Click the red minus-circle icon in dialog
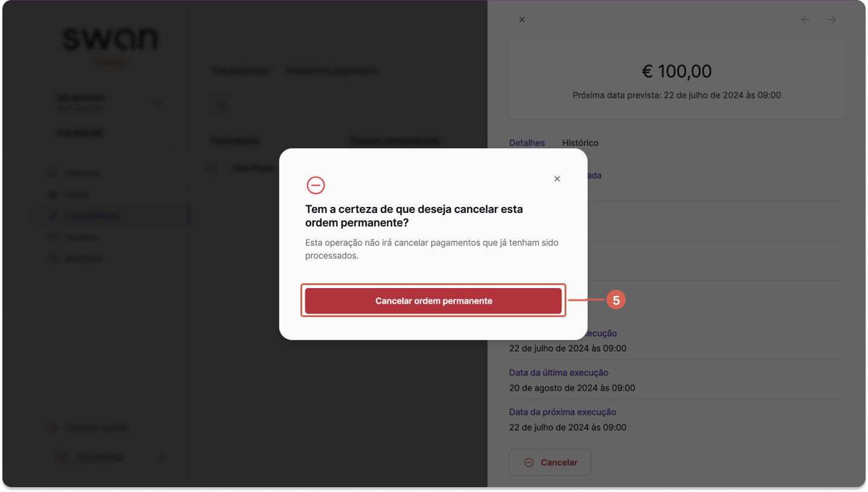Viewport: 868px width, 492px height. coord(316,185)
